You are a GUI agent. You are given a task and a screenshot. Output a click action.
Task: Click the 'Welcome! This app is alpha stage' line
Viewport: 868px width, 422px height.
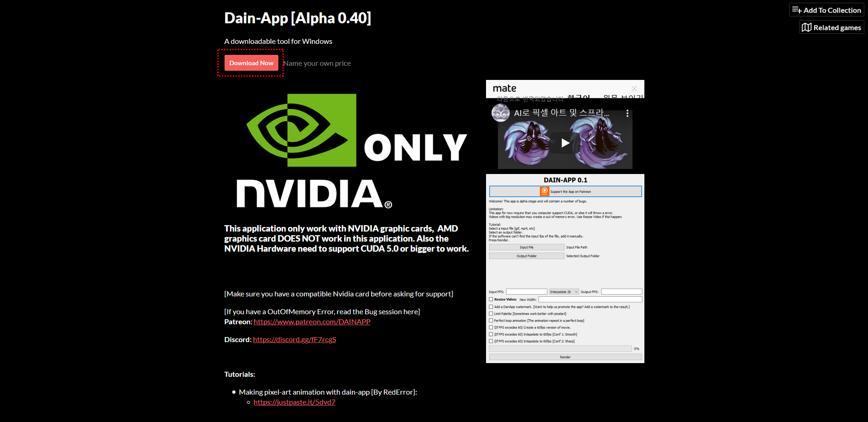pos(538,201)
